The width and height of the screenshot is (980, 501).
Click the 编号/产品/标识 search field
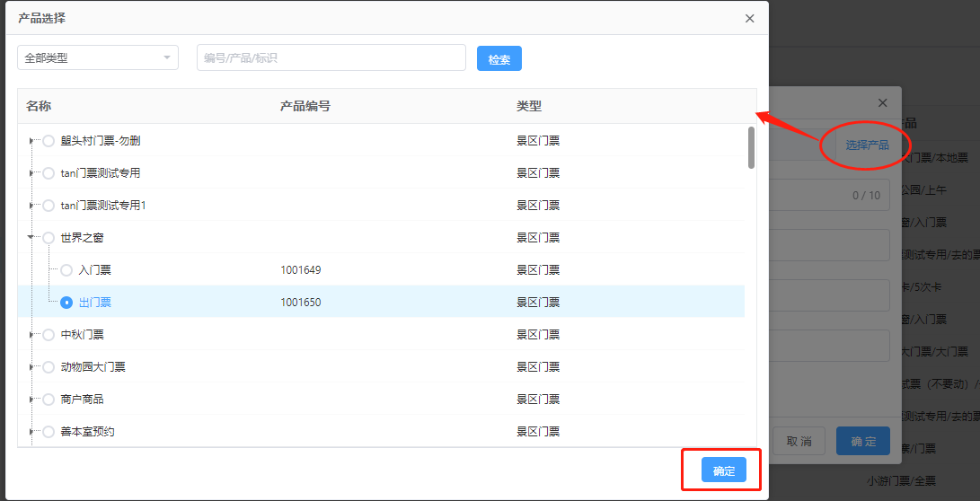[331, 58]
